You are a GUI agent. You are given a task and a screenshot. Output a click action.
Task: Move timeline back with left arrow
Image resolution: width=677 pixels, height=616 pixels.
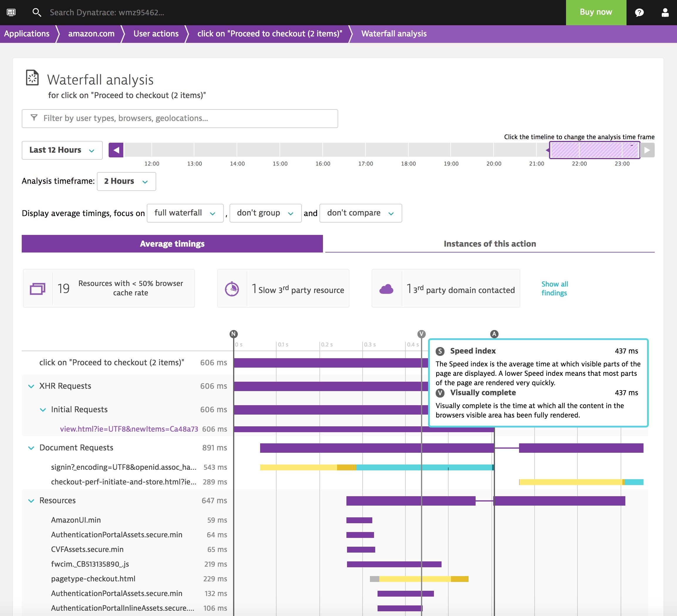pyautogui.click(x=116, y=150)
